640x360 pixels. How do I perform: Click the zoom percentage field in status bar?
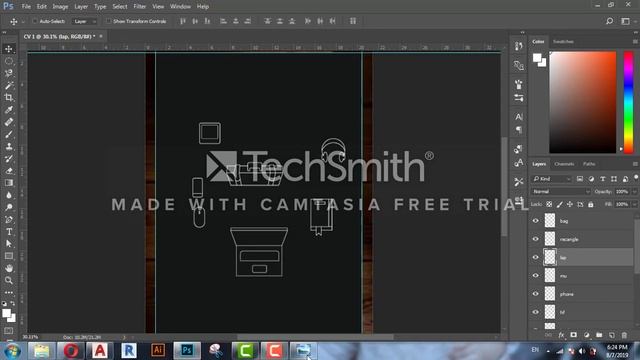point(31,337)
